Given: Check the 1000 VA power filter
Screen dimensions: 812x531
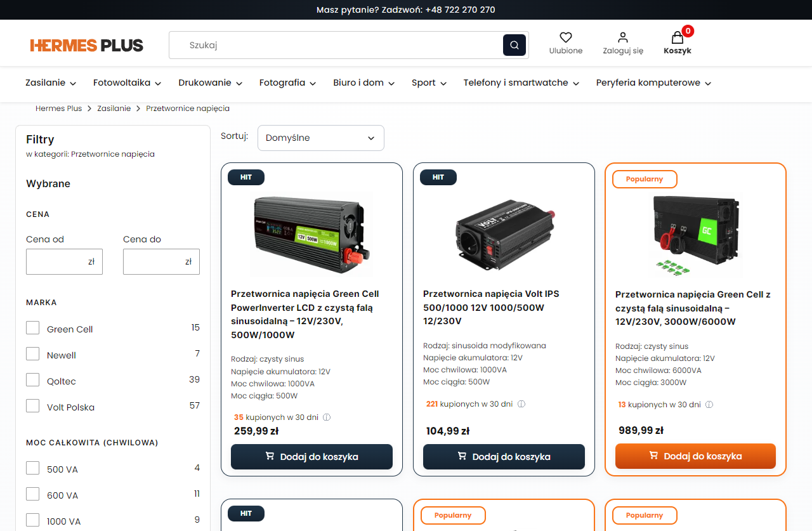Looking at the screenshot, I should point(32,520).
